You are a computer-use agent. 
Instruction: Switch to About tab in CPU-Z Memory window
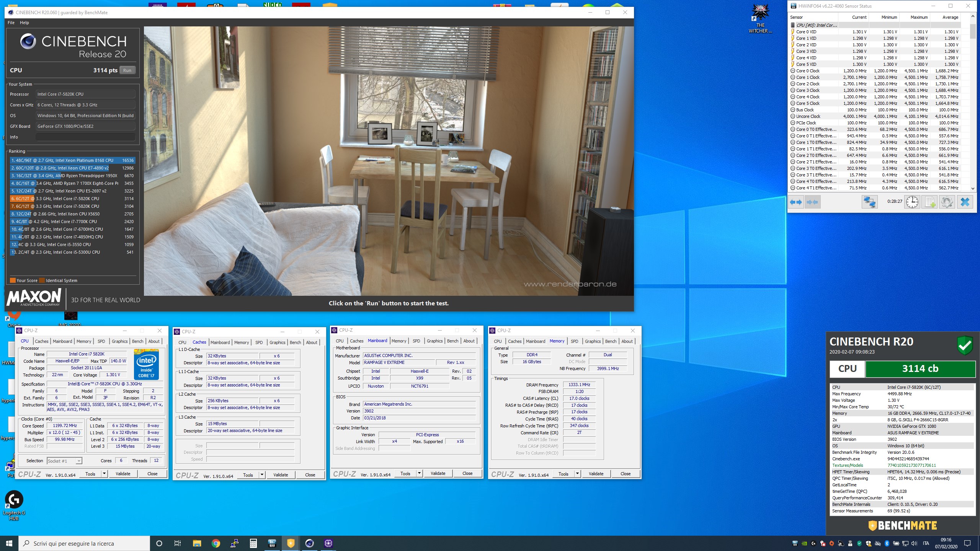(x=627, y=341)
